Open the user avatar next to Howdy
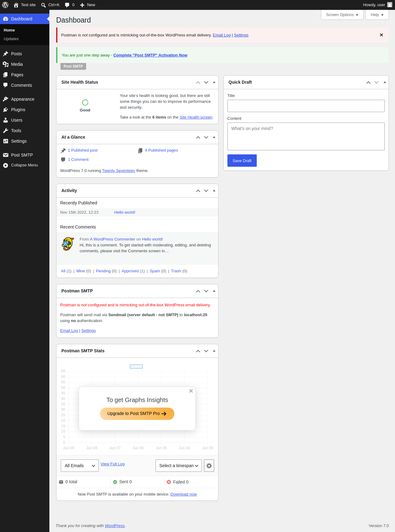This screenshot has height=532, width=395. pos(390,5)
